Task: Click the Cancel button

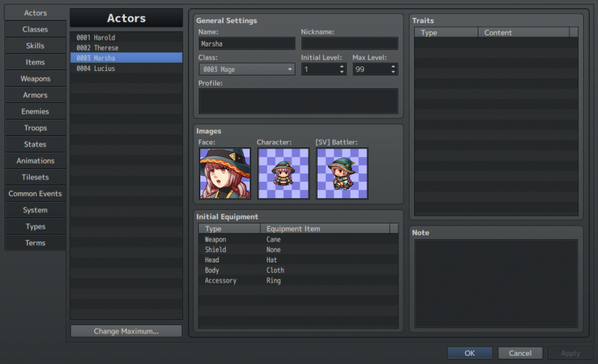Action: 520,353
